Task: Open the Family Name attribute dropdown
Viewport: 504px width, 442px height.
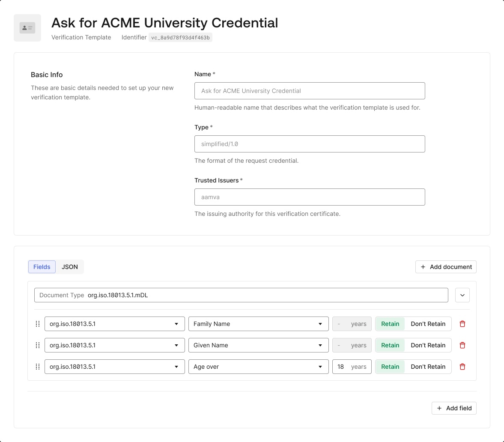Action: (x=258, y=324)
